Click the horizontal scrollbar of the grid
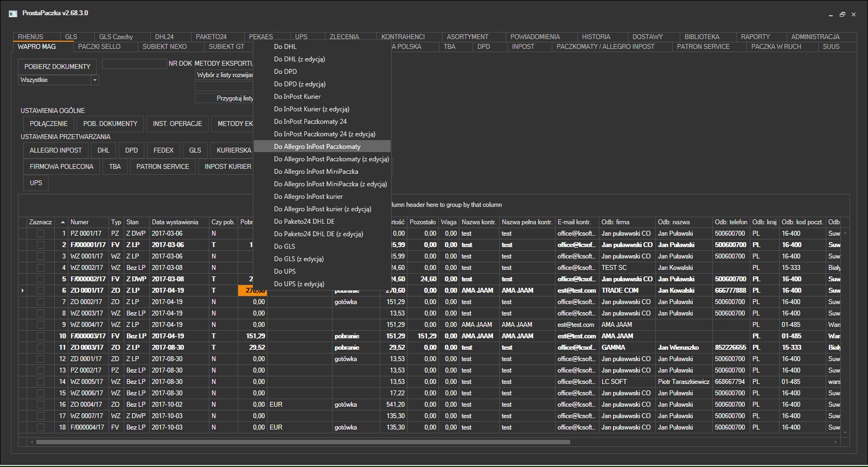The width and height of the screenshot is (868, 467). pos(303,442)
